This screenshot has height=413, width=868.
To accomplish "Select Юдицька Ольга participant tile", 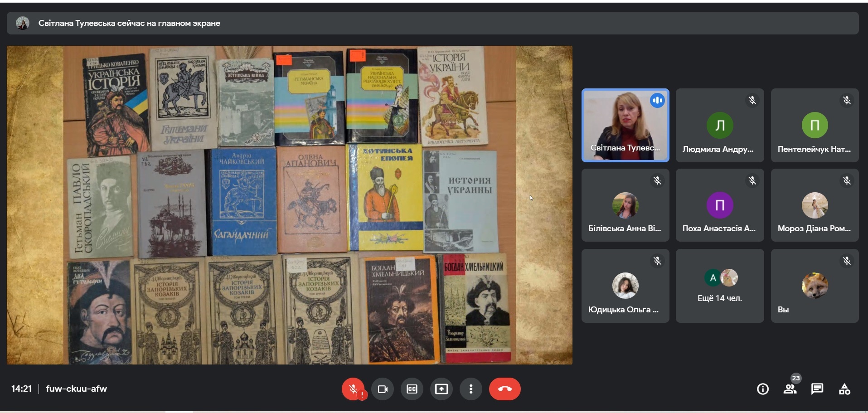I will click(x=626, y=286).
